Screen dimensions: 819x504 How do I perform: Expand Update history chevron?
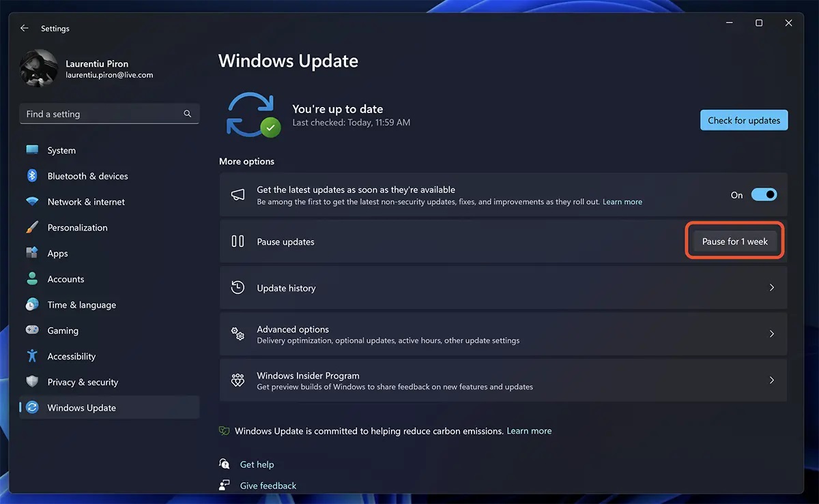(x=772, y=288)
